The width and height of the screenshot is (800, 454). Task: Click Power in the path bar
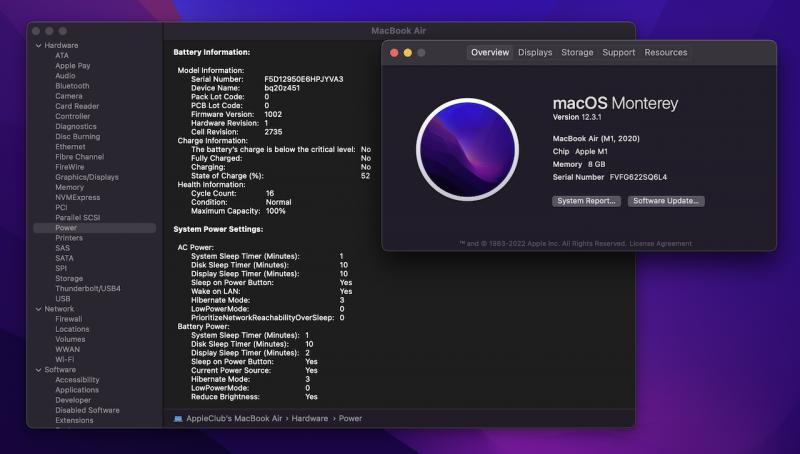[351, 419]
